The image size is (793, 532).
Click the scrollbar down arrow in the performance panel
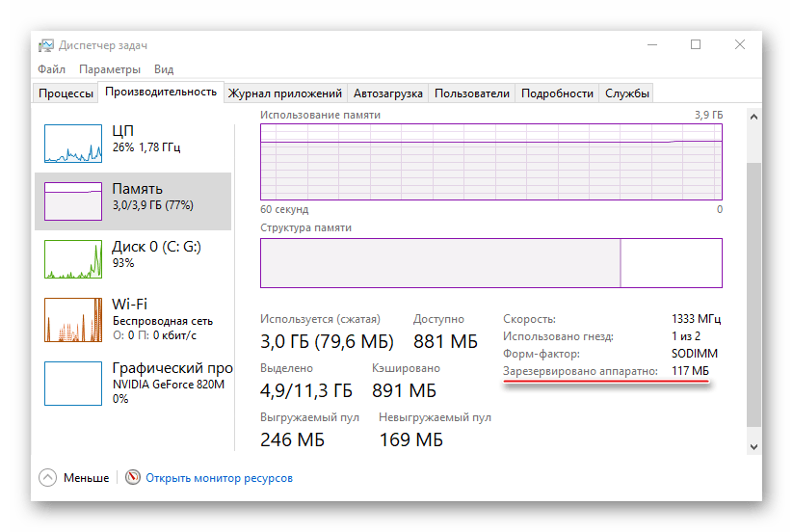(x=753, y=446)
